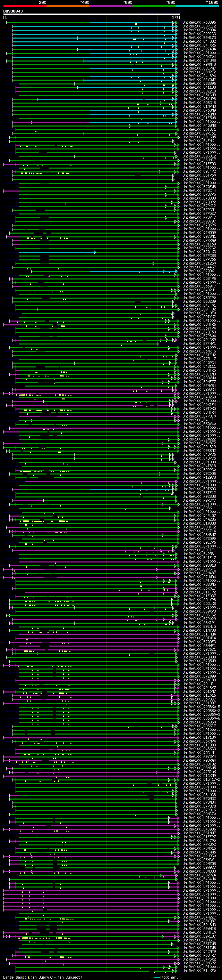
Task: Select label UniRef100_B6TZW5
Action: 199,944
